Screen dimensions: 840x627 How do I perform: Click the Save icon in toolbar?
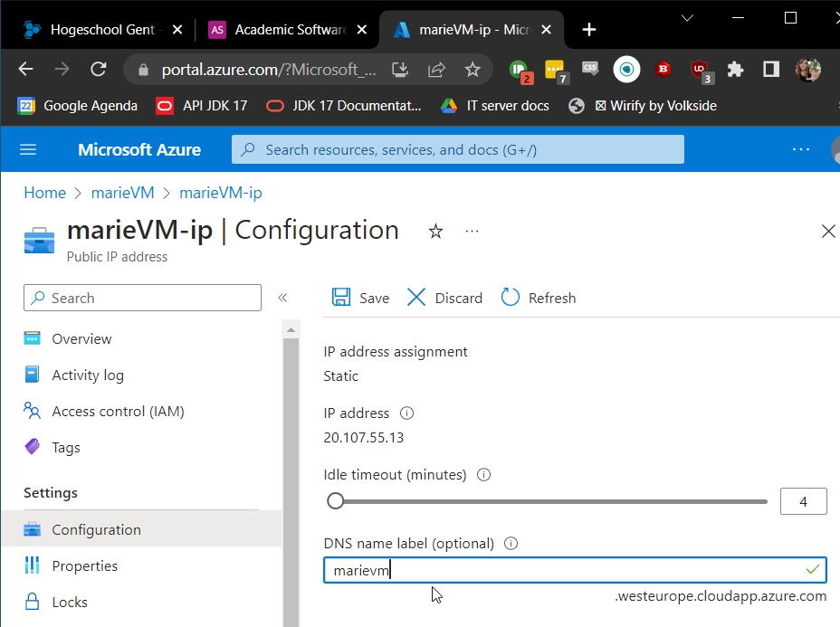(x=341, y=298)
